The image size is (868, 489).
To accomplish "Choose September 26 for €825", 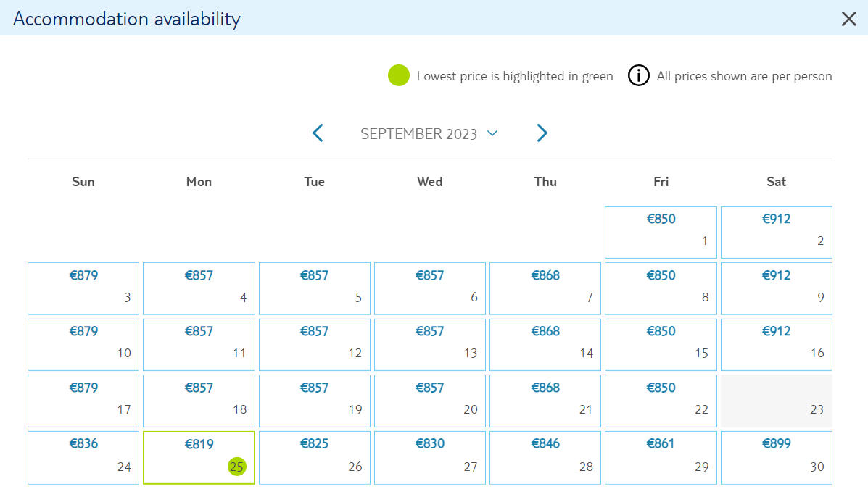I will click(x=315, y=458).
